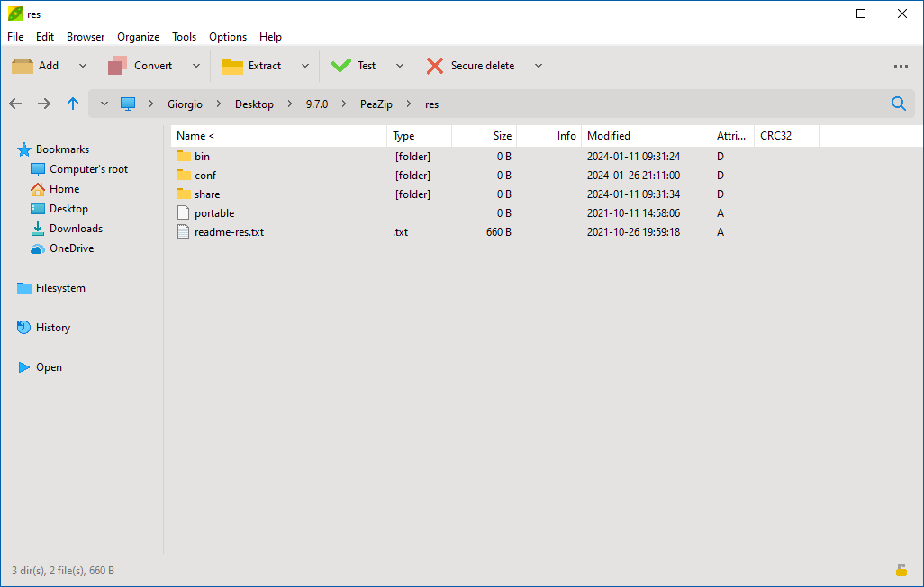924x587 pixels.
Task: Click the readme-res.txt modified date 2021-10-26 19:59:18
Action: (633, 232)
